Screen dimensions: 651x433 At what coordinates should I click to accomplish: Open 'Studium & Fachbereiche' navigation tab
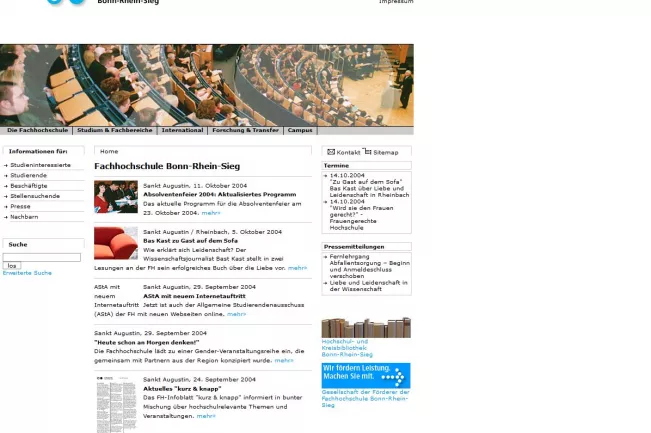115,130
